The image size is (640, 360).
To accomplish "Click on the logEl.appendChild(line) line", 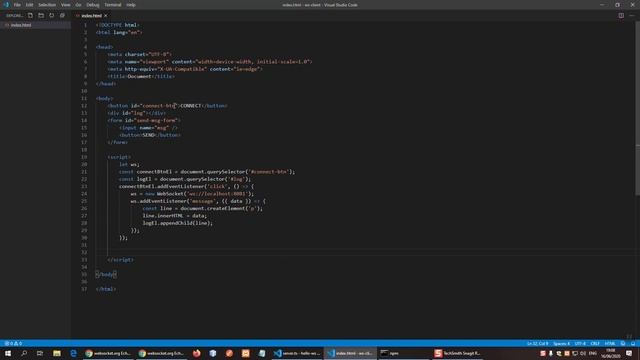I will pyautogui.click(x=178, y=223).
